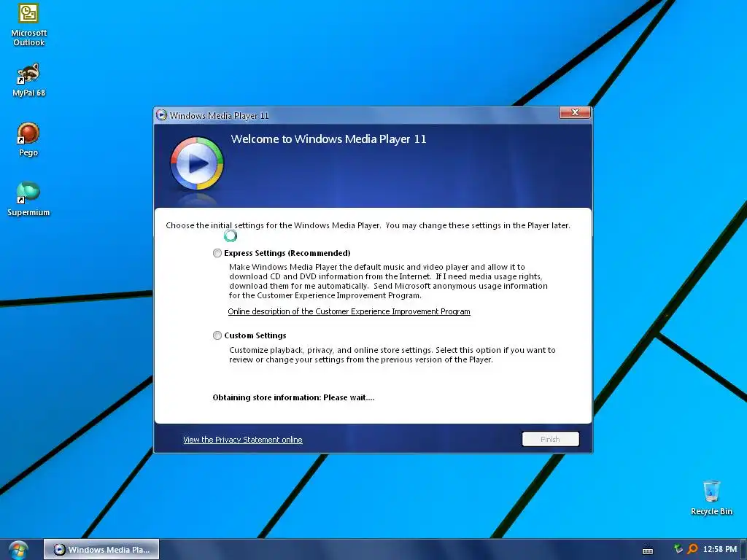Click the large Media Player play logo
Viewport: 747px width, 560px height.
[197, 163]
